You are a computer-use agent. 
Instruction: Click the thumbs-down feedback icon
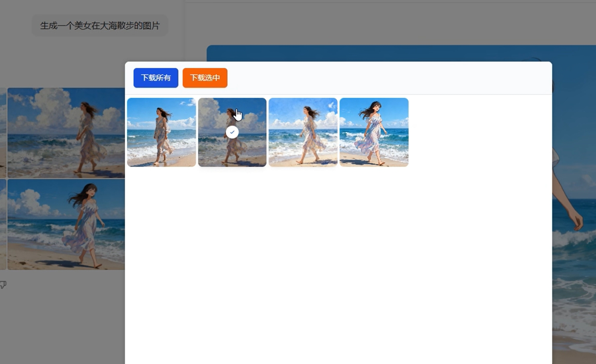click(x=3, y=285)
